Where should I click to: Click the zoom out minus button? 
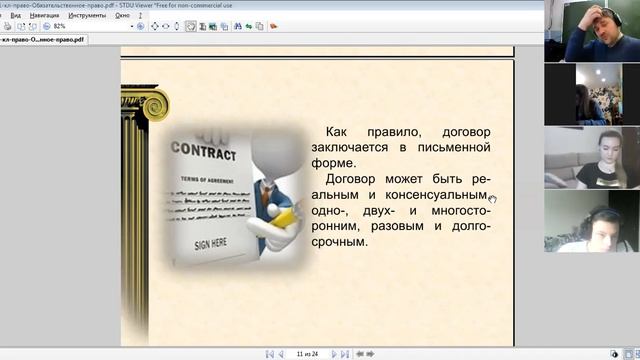(x=47, y=27)
